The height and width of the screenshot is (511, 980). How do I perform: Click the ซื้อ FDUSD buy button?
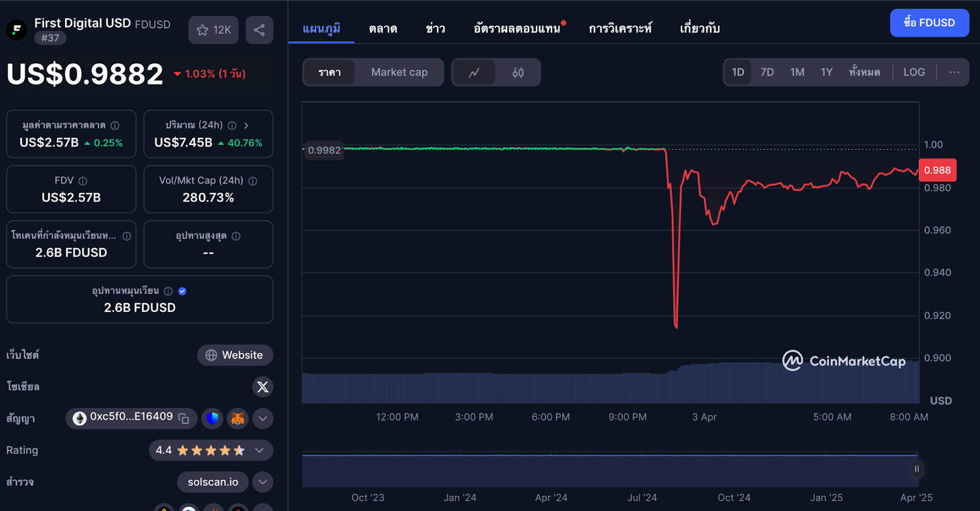(x=929, y=23)
